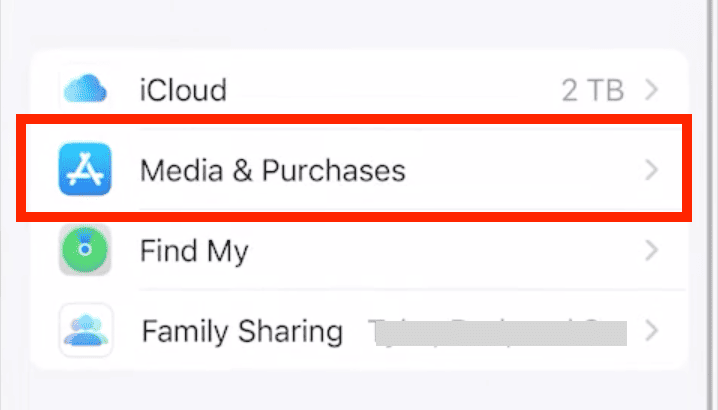
Task: Tap the blue iCloud cloud icon
Action: pyautogui.click(x=85, y=90)
